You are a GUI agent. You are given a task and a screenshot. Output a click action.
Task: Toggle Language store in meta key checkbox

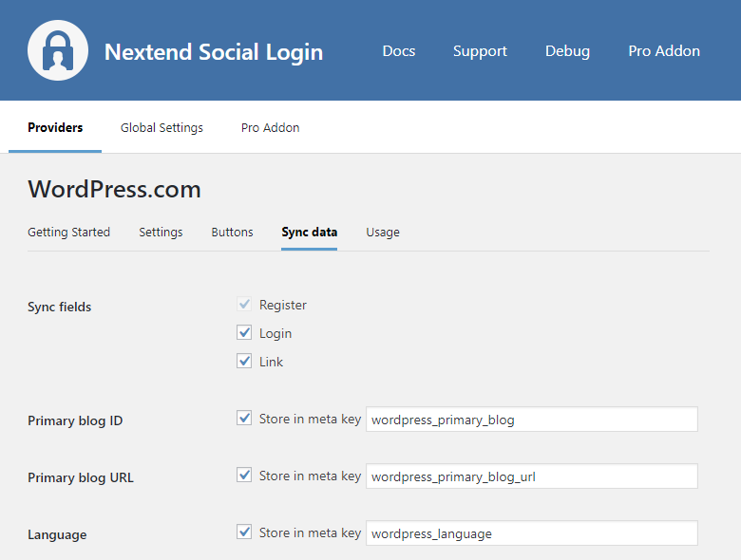tap(245, 532)
